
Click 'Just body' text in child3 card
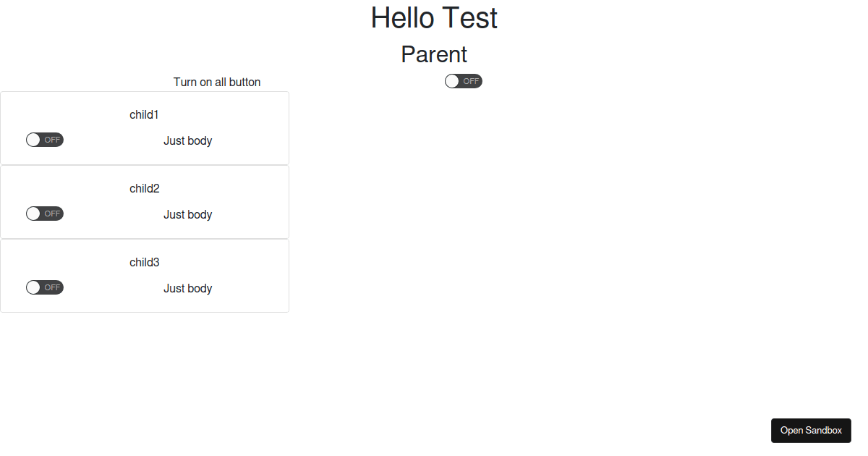click(187, 288)
